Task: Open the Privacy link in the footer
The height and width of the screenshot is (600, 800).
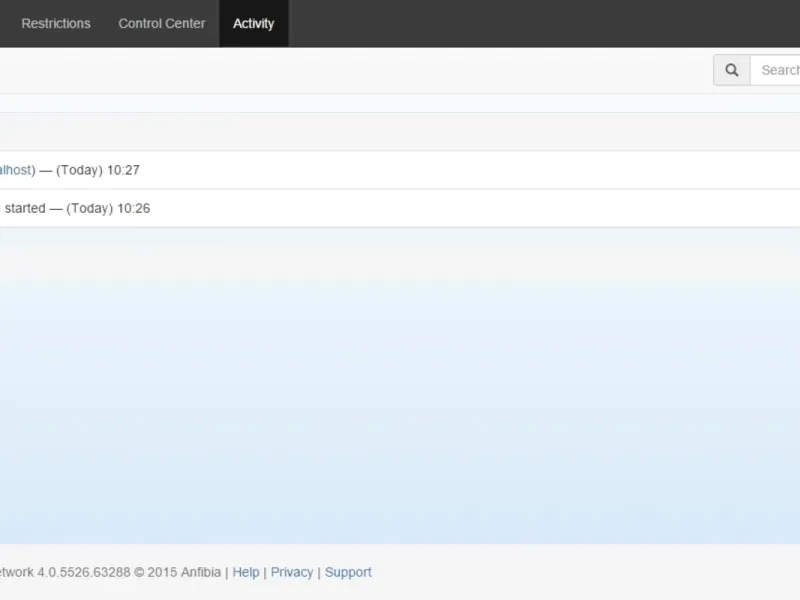Action: 292,572
